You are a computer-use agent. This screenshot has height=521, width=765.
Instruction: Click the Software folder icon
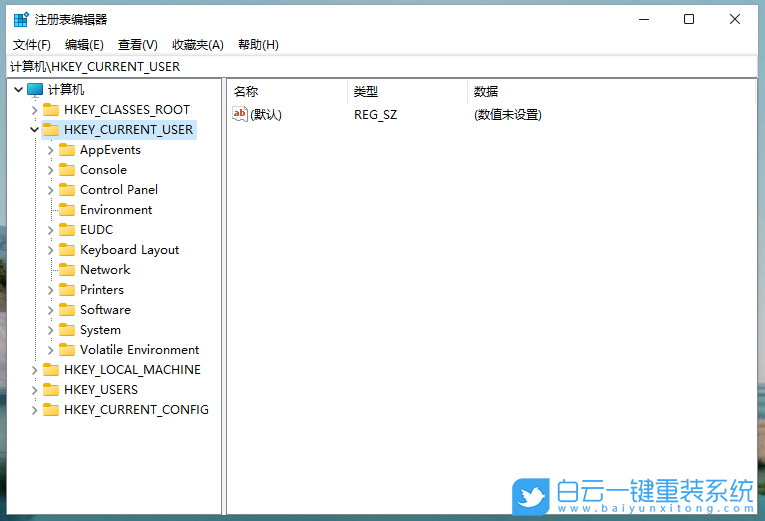[67, 310]
